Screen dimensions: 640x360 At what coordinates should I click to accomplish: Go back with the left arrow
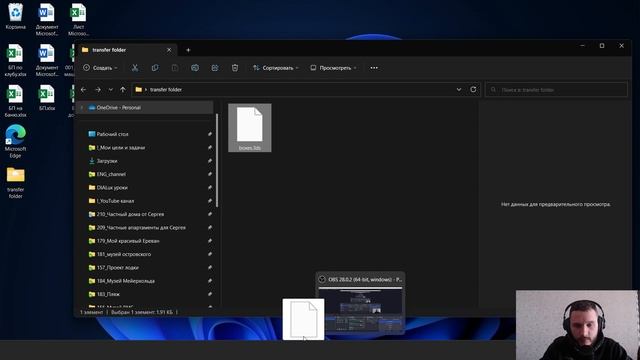(x=84, y=89)
